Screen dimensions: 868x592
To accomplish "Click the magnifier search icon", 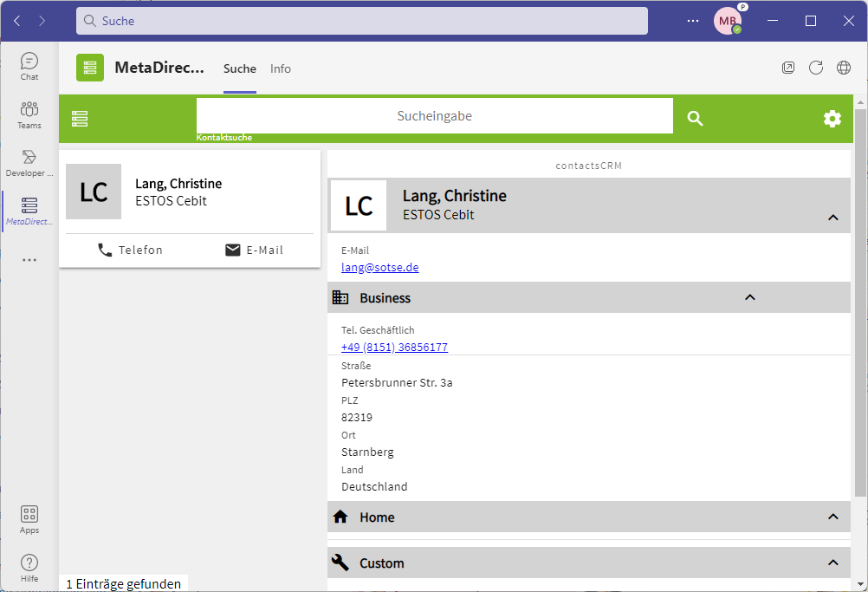I will (695, 119).
